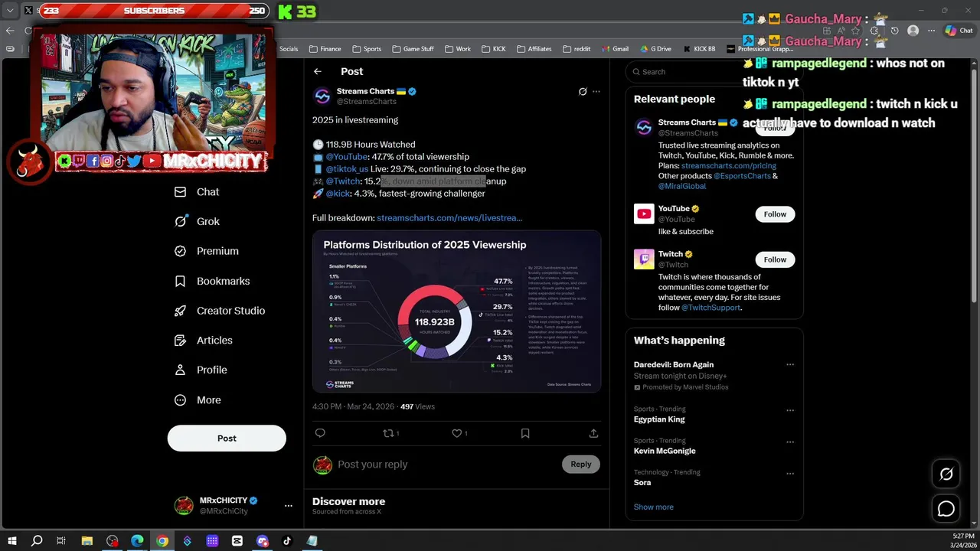980x551 pixels.
Task: Click the reply speech bubble icon
Action: (320, 433)
